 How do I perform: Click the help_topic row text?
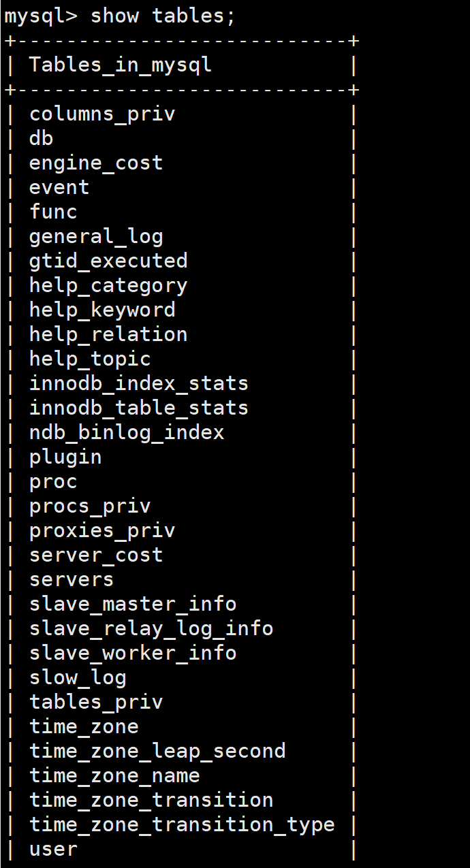[90, 359]
